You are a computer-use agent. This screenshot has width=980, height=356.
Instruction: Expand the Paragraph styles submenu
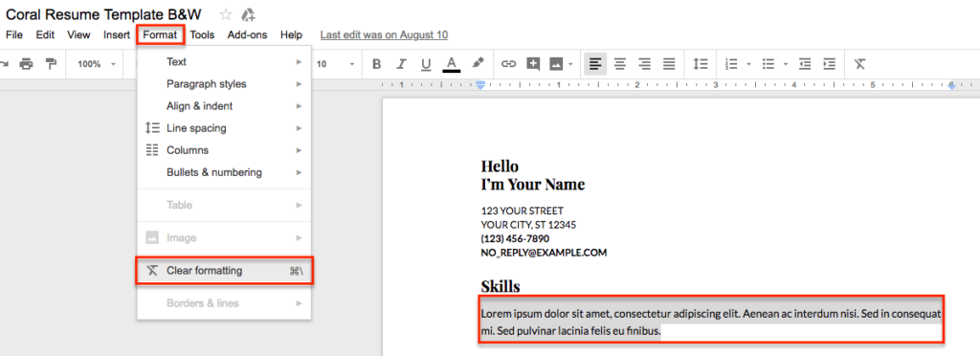(x=224, y=83)
